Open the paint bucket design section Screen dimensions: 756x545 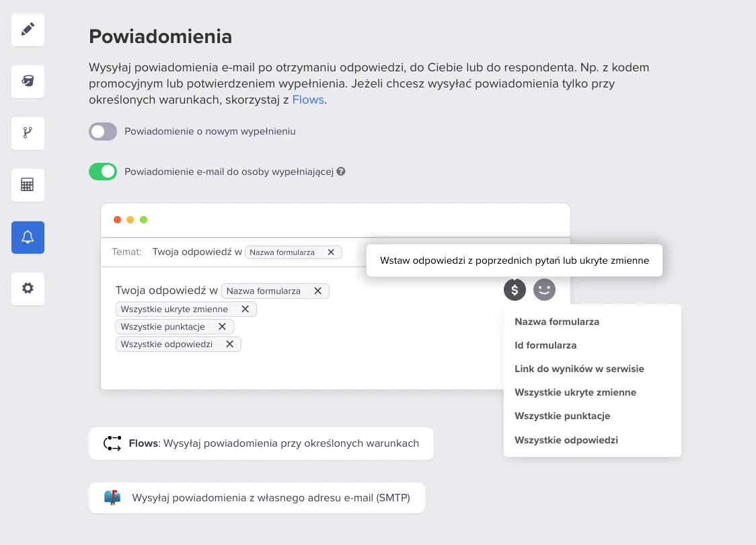point(28,81)
